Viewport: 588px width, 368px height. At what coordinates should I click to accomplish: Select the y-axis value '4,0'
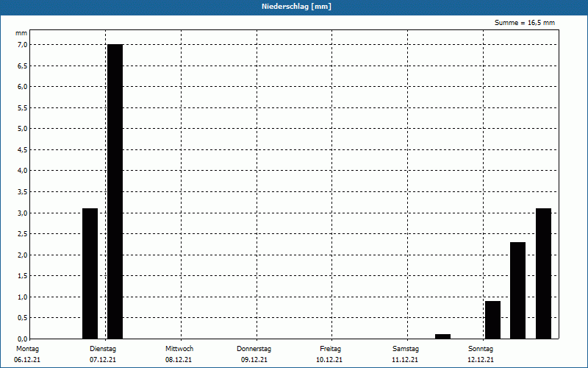pos(22,171)
